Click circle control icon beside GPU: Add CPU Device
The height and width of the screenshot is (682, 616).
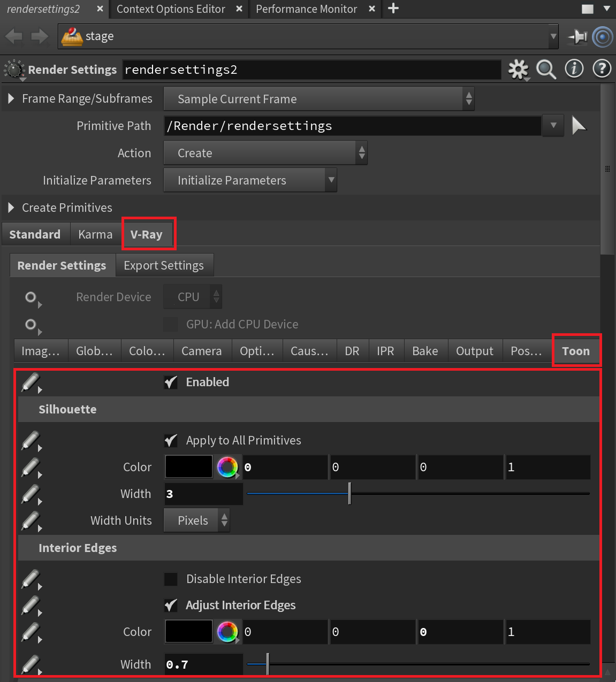(32, 325)
